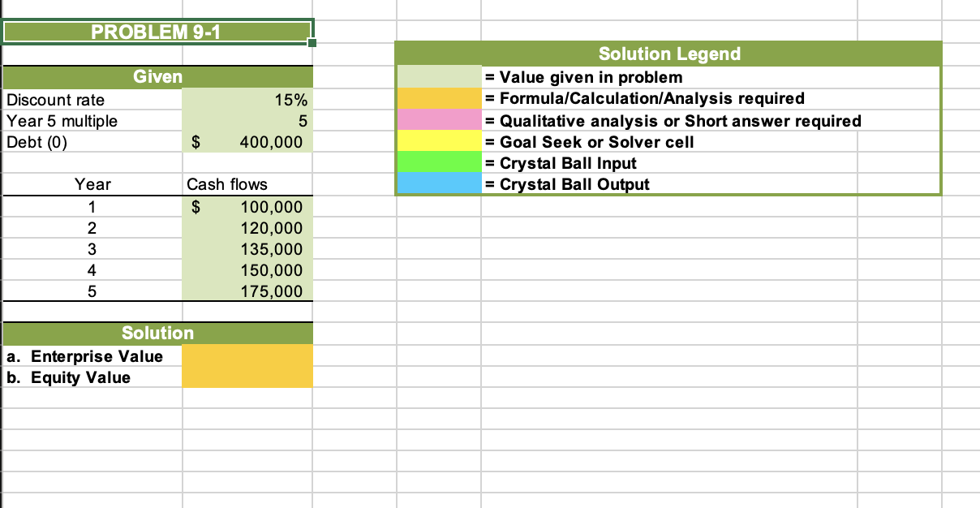Select the Given section header
Screen dimensions: 980x508
click(158, 76)
